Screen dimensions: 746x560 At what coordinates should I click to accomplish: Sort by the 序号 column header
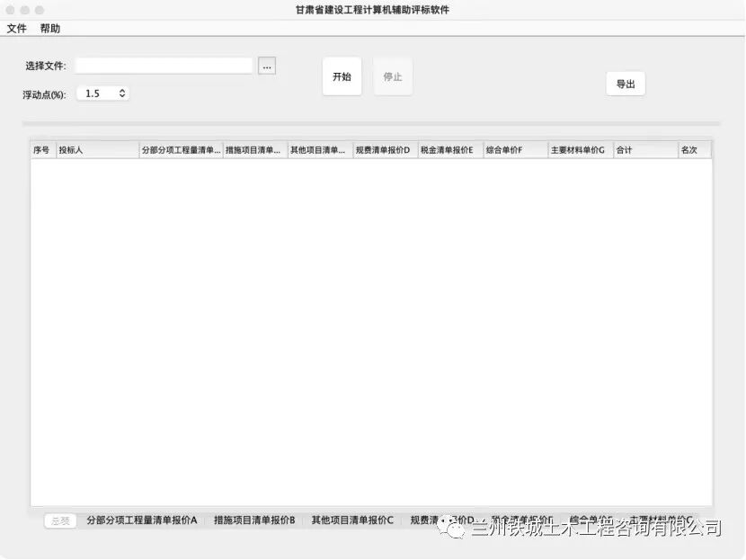coord(43,150)
